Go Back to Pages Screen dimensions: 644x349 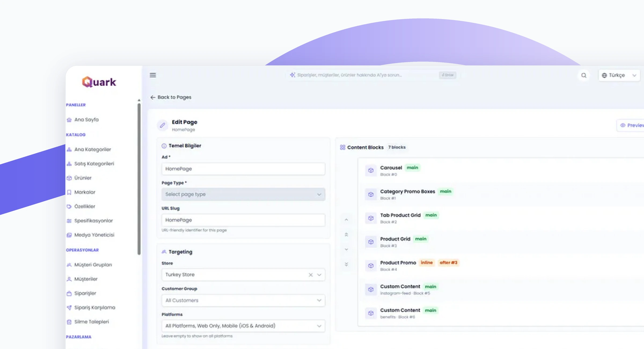point(171,97)
